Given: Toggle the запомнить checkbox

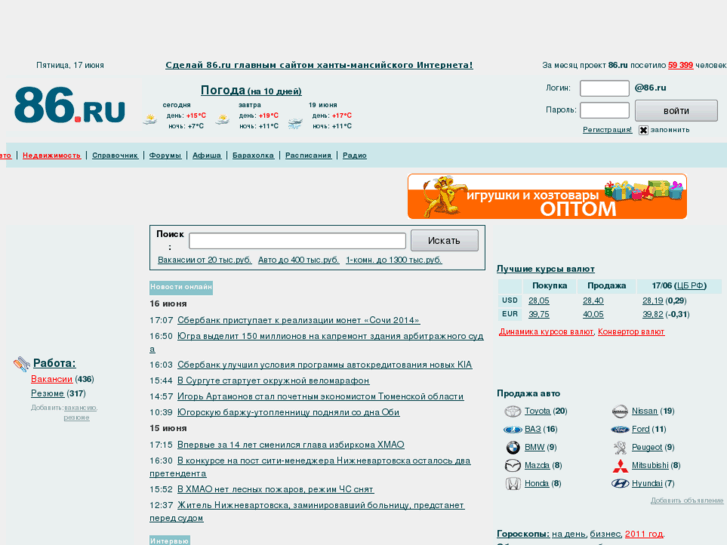Looking at the screenshot, I should [x=643, y=130].
